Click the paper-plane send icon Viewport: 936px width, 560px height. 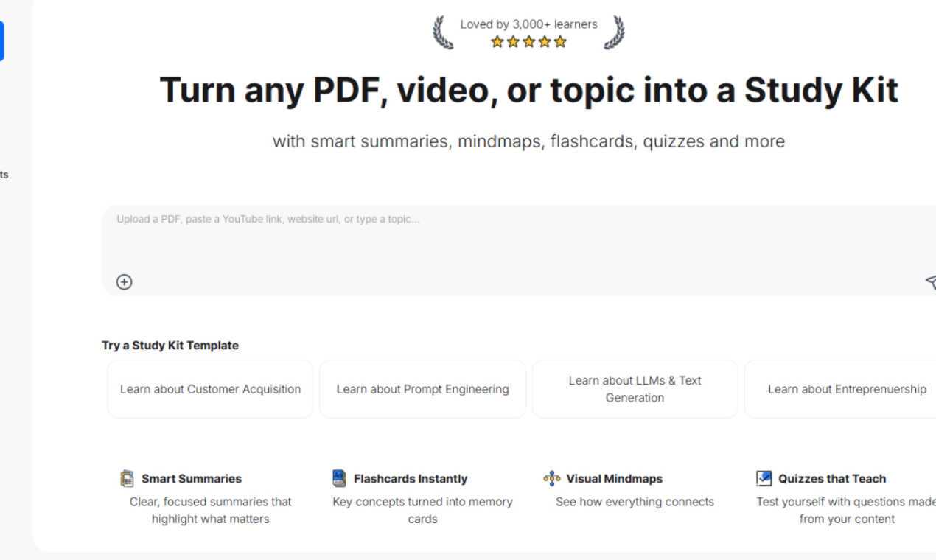point(931,282)
